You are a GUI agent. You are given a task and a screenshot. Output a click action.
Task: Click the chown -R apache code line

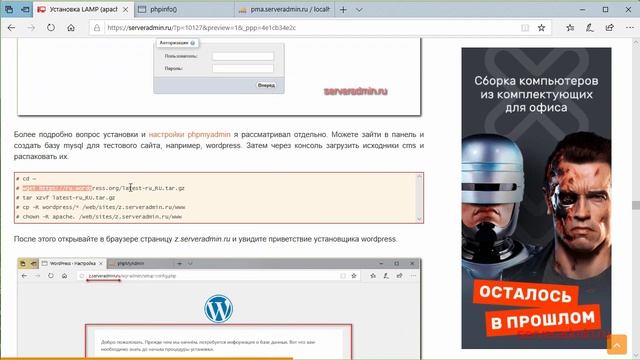pos(99,217)
